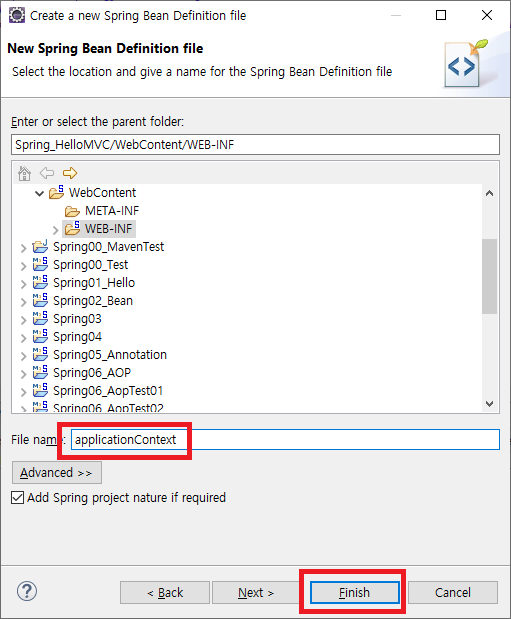Go to previous page with Back button

[165, 593]
